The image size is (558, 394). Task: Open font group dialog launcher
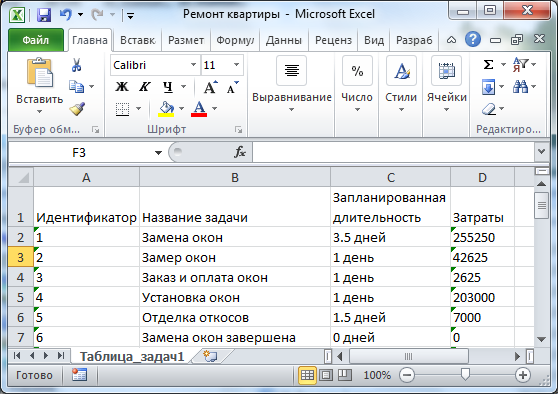[238, 130]
